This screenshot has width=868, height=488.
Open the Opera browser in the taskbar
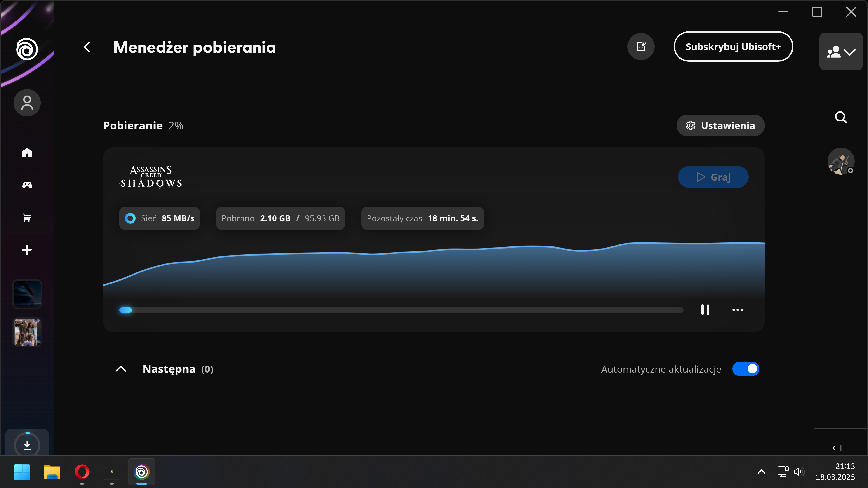(x=82, y=472)
